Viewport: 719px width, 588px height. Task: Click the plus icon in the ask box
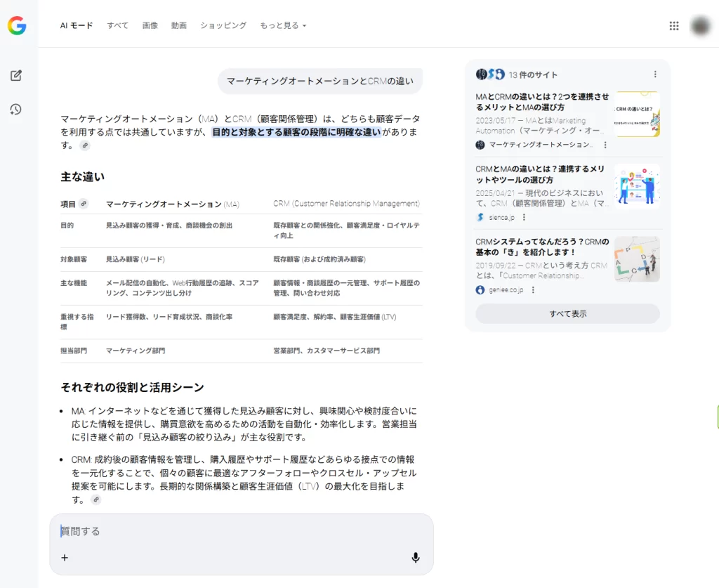(x=65, y=557)
